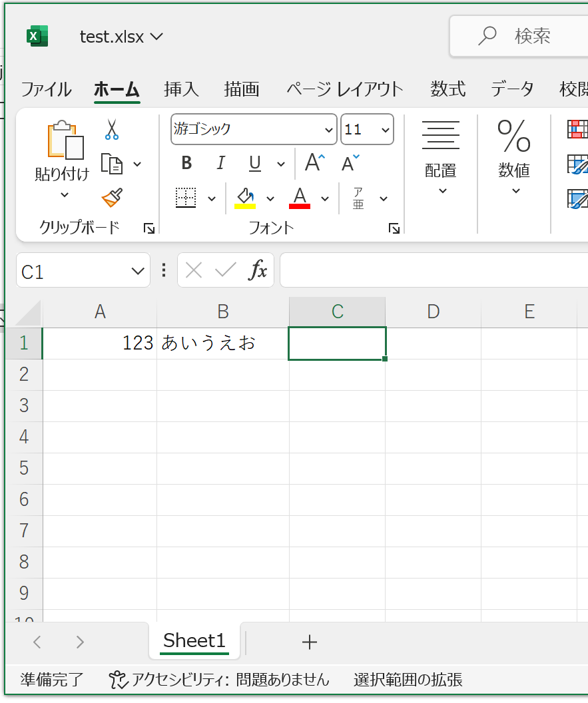Add a new sheet with plus
This screenshot has height=703, width=588.
coord(310,642)
